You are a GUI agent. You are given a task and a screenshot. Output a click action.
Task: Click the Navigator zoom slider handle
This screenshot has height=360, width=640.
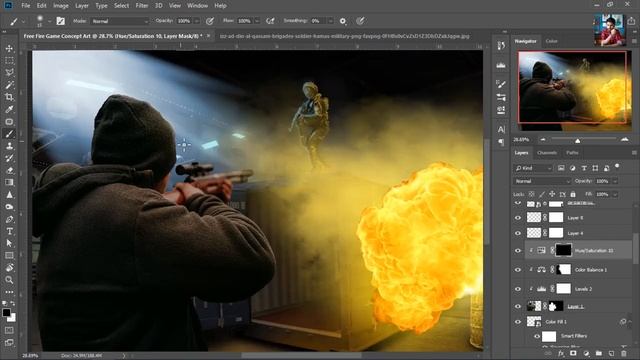coord(578,140)
